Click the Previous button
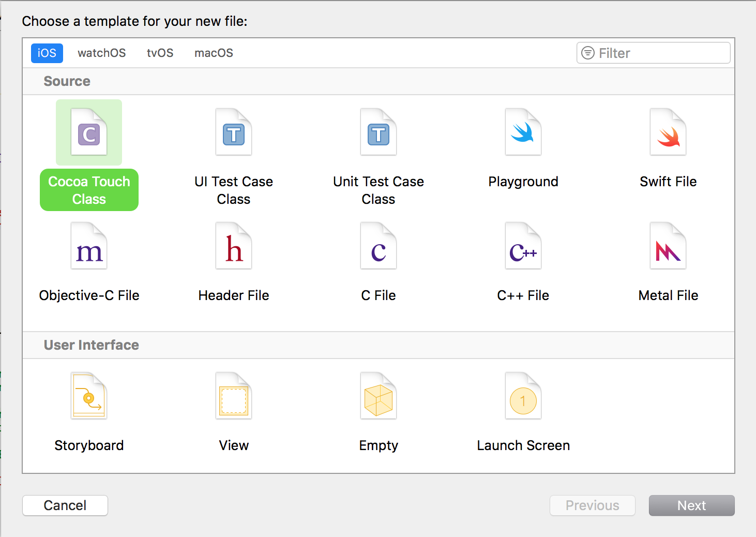 click(593, 505)
